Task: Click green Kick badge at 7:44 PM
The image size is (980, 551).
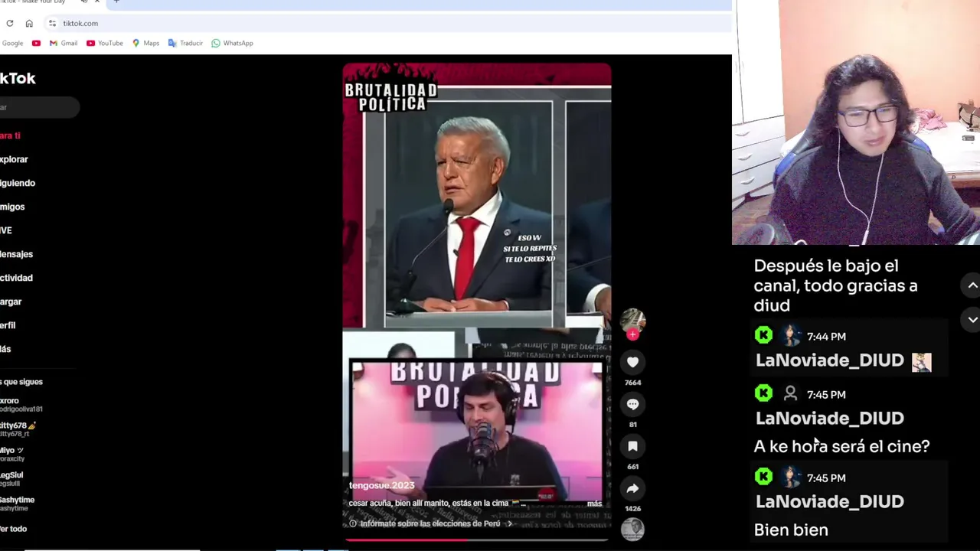Action: point(763,335)
